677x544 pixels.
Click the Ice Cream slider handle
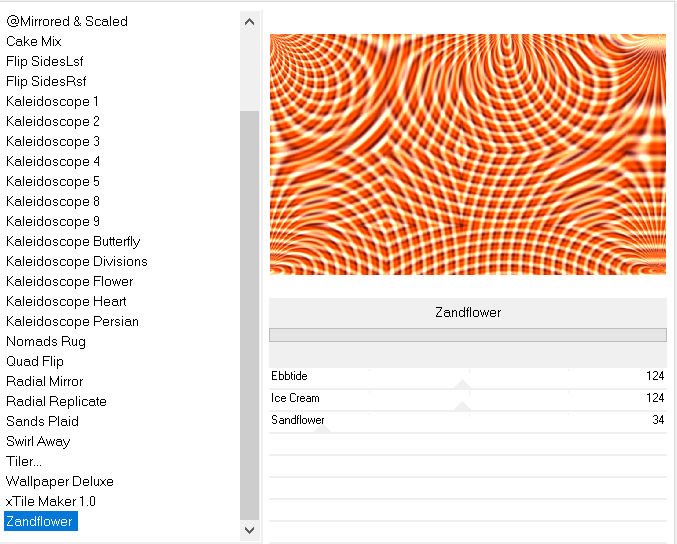(x=462, y=406)
